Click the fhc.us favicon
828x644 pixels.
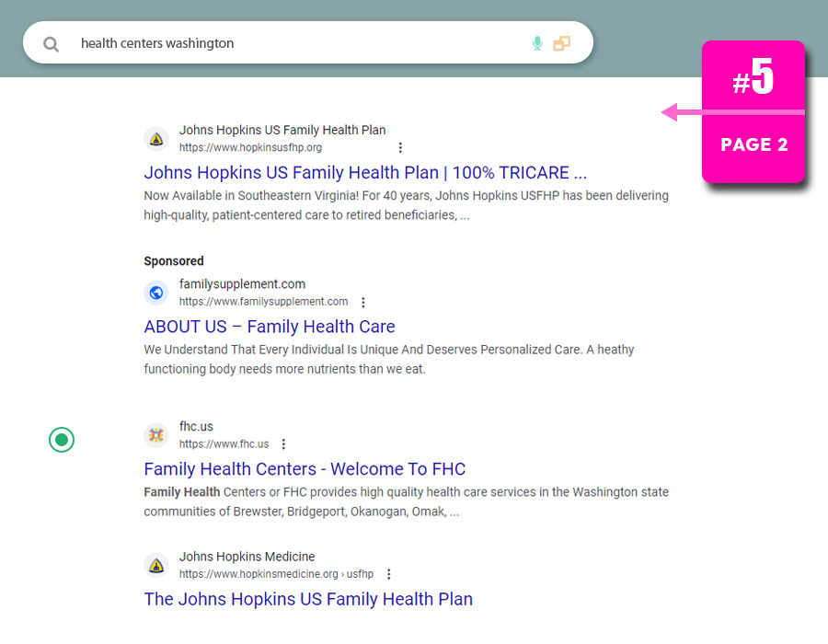coord(156,435)
